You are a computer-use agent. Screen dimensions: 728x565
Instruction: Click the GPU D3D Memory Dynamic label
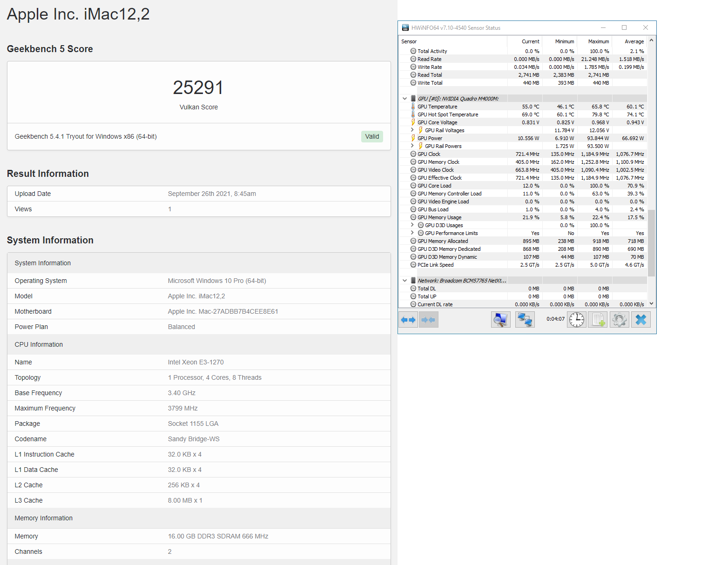pyautogui.click(x=447, y=257)
